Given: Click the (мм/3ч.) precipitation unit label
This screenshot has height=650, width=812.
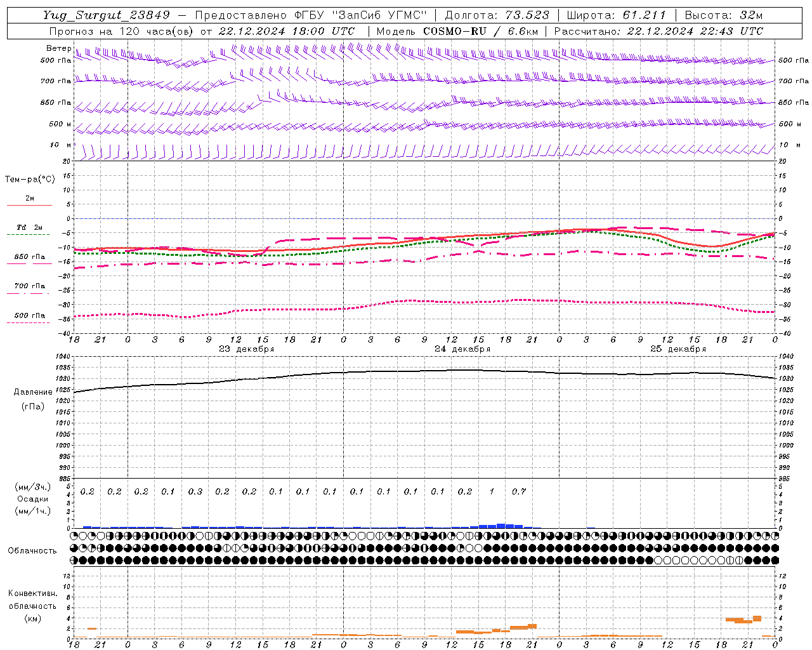Looking at the screenshot, I should (x=33, y=487).
